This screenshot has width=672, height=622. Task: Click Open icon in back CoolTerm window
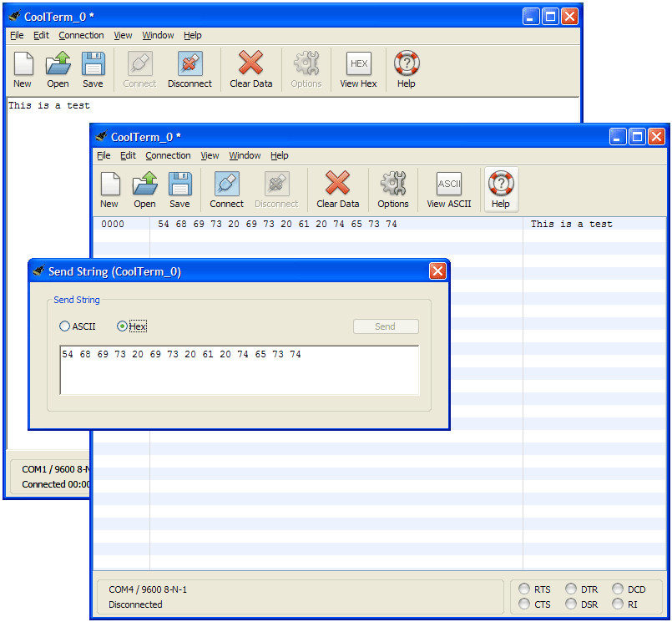[58, 63]
